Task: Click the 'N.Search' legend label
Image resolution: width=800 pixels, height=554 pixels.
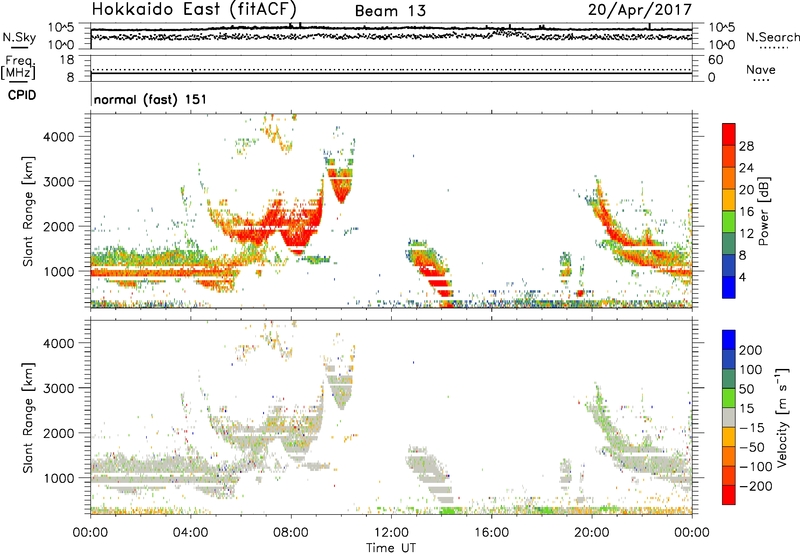Action: point(772,37)
